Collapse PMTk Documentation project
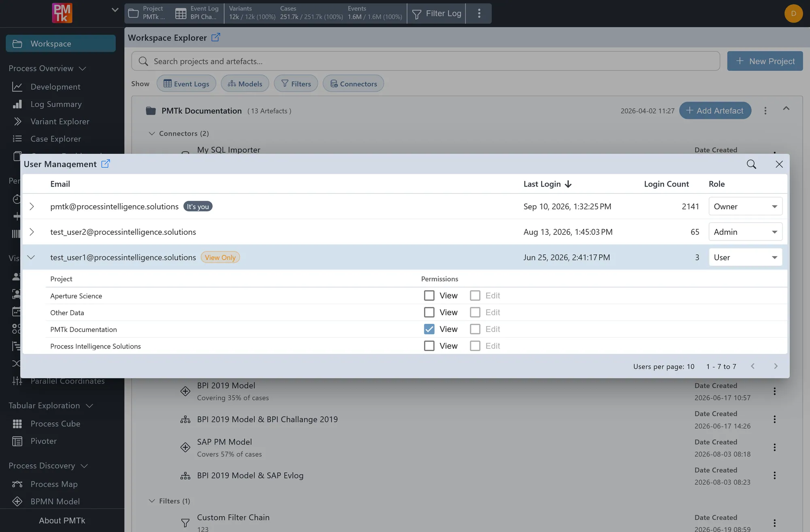 pyautogui.click(x=786, y=109)
